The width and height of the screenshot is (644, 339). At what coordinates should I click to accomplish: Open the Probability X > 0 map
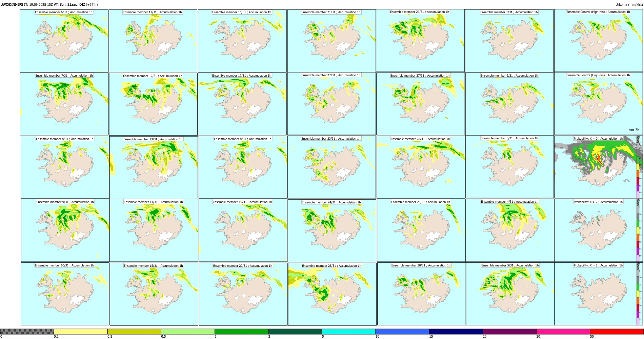click(x=598, y=167)
